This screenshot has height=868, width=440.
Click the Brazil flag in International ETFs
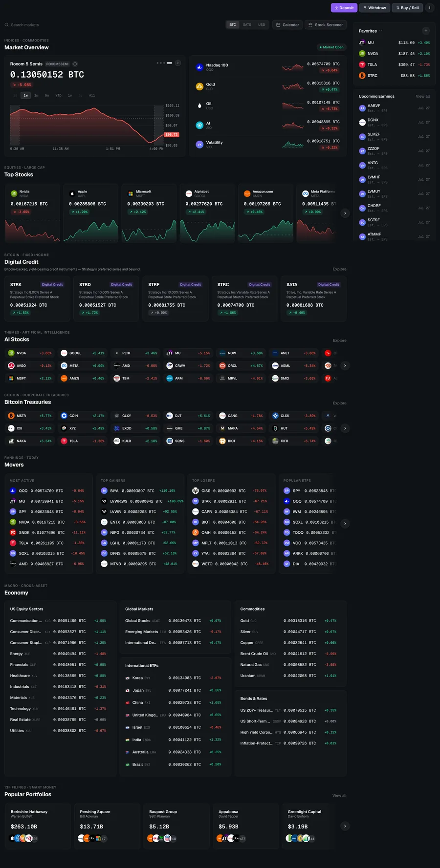tap(128, 765)
